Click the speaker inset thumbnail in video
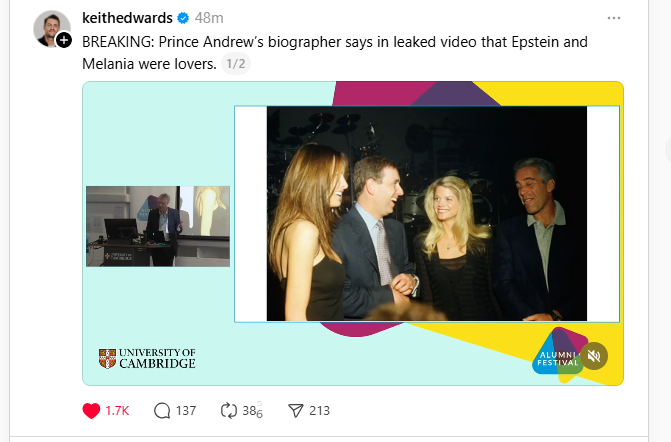 click(x=158, y=226)
